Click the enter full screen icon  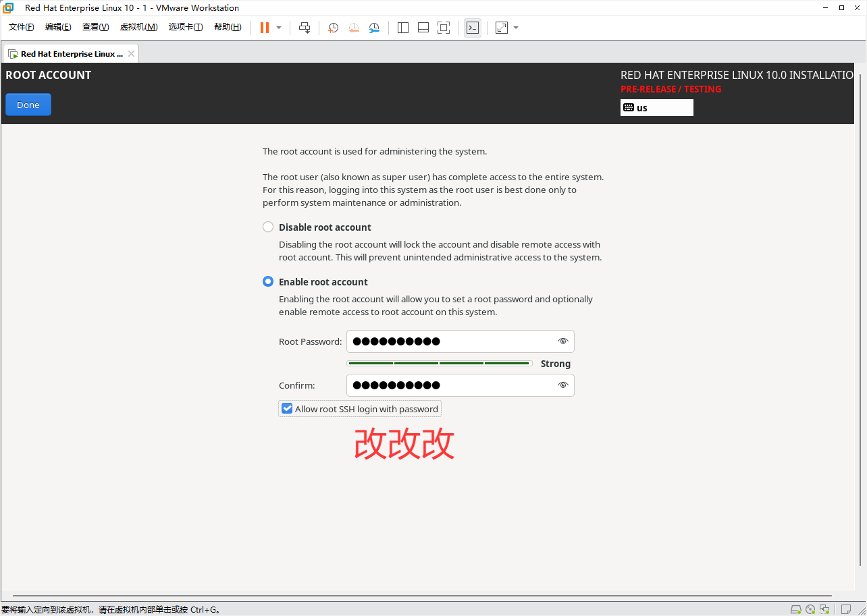point(444,28)
